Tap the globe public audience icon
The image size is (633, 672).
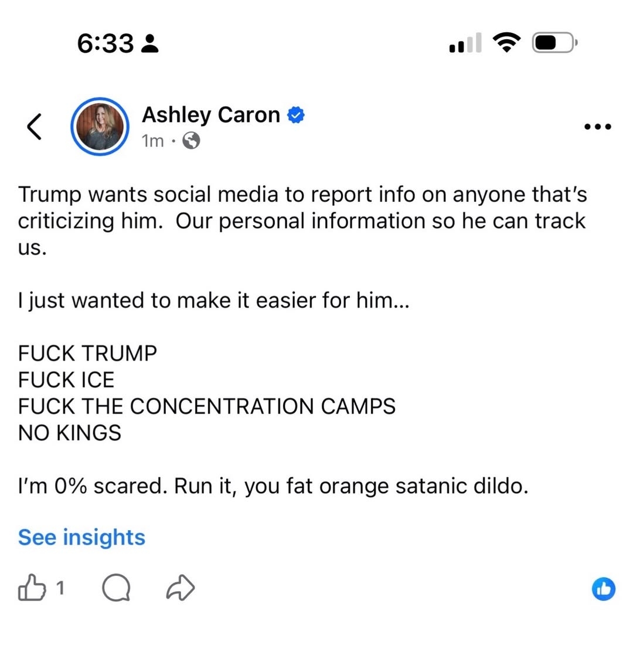[191, 141]
